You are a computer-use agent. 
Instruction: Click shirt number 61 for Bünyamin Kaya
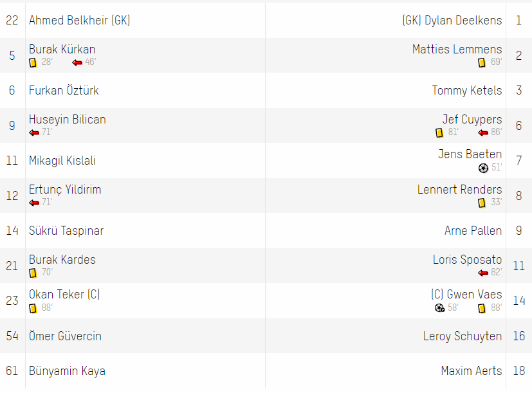pyautogui.click(x=12, y=371)
